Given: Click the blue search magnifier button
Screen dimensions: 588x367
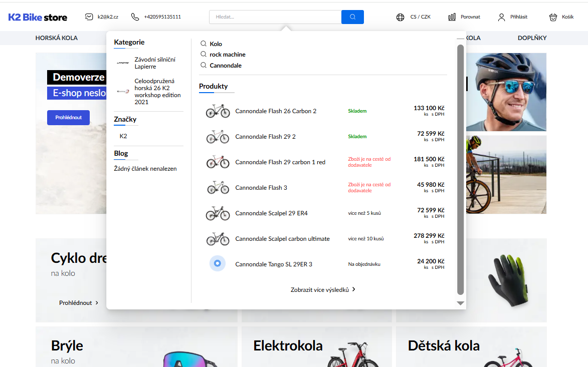Looking at the screenshot, I should point(352,17).
